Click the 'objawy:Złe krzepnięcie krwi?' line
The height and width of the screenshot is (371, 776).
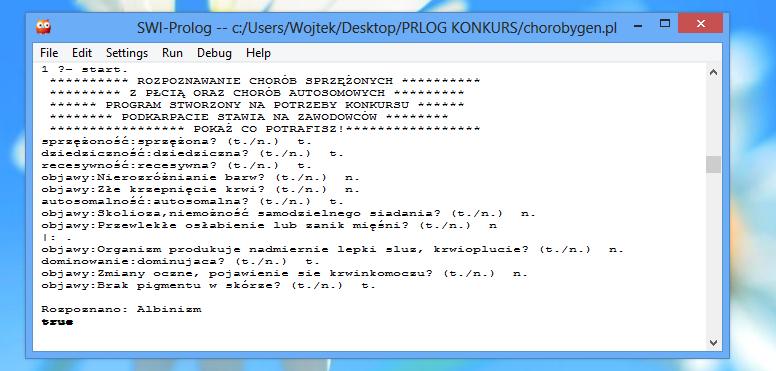point(200,189)
